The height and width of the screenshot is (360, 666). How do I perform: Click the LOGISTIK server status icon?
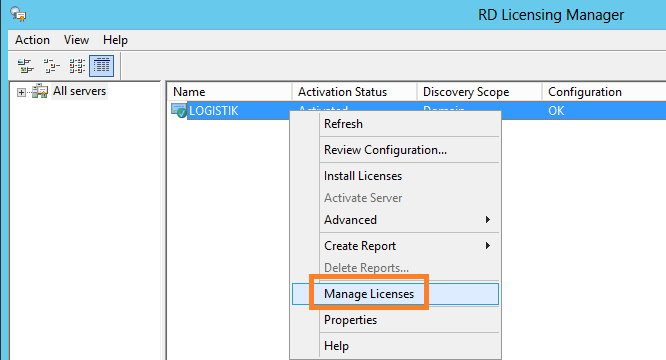coord(179,110)
